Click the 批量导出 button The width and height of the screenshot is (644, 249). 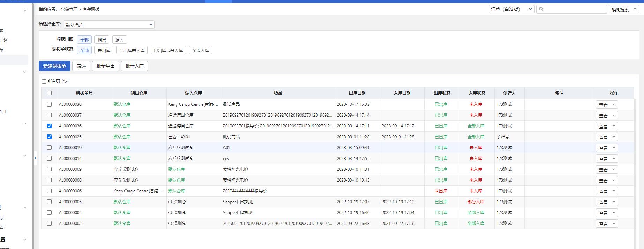pyautogui.click(x=106, y=66)
